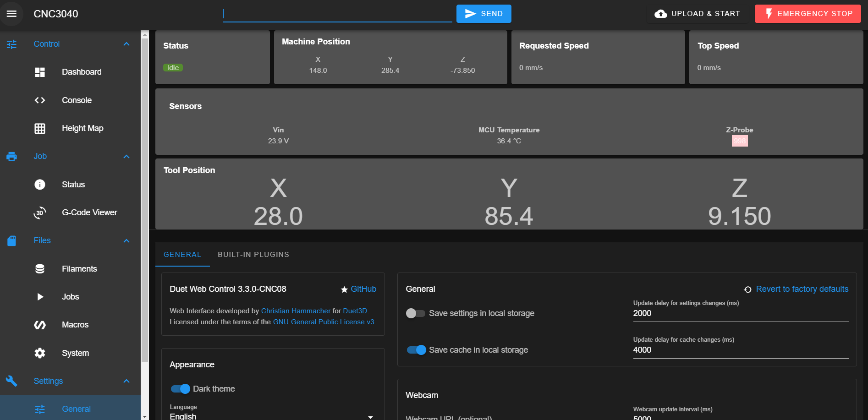Click Revert to factory defaults

(802, 289)
